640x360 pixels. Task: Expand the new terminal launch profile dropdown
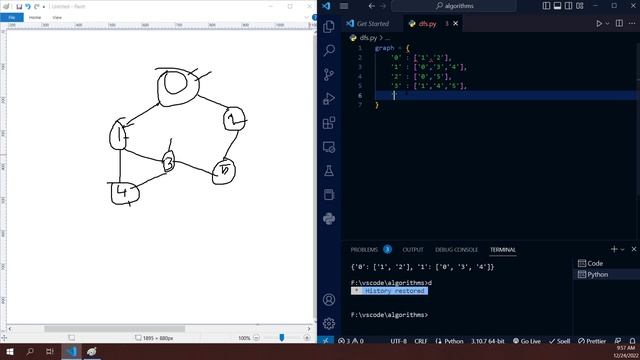(x=622, y=249)
